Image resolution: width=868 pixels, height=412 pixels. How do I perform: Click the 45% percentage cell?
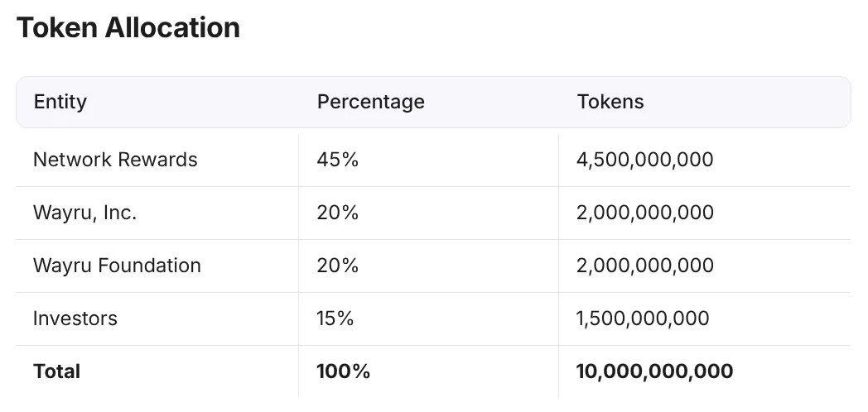[338, 160]
